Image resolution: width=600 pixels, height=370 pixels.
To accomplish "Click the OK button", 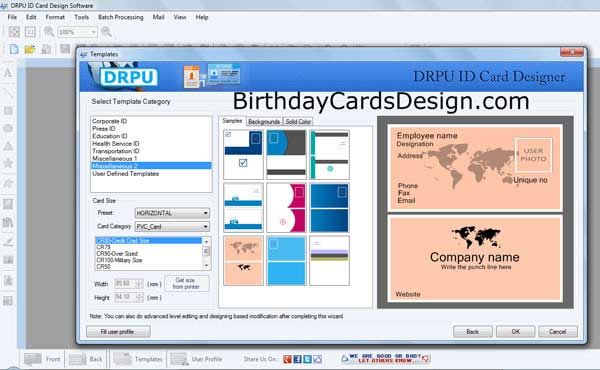I will click(x=515, y=332).
